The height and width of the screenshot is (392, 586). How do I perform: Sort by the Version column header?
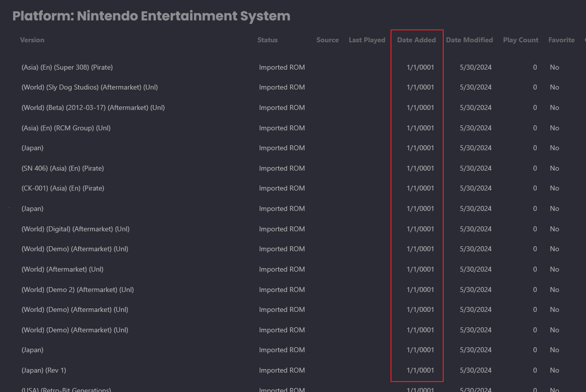coord(32,40)
